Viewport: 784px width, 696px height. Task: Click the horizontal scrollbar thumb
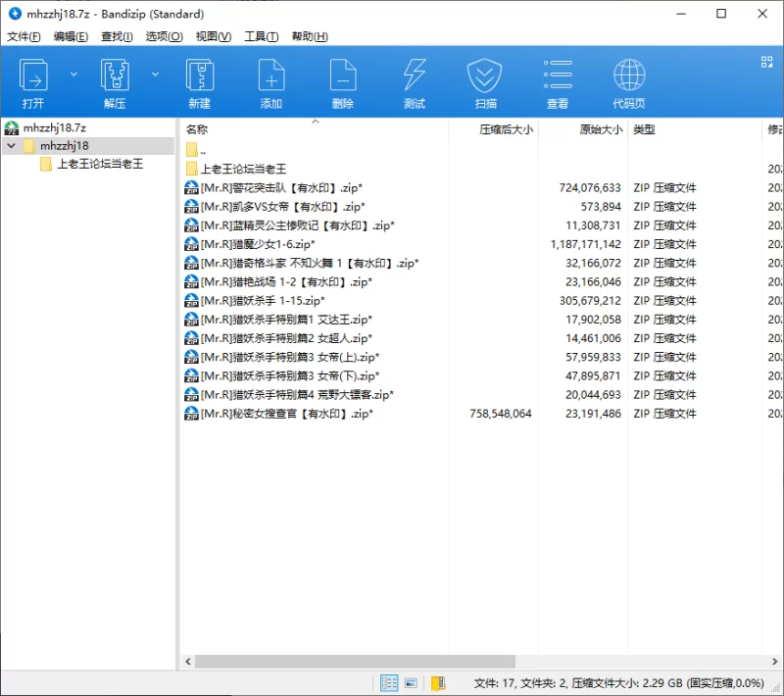pyautogui.click(x=355, y=662)
